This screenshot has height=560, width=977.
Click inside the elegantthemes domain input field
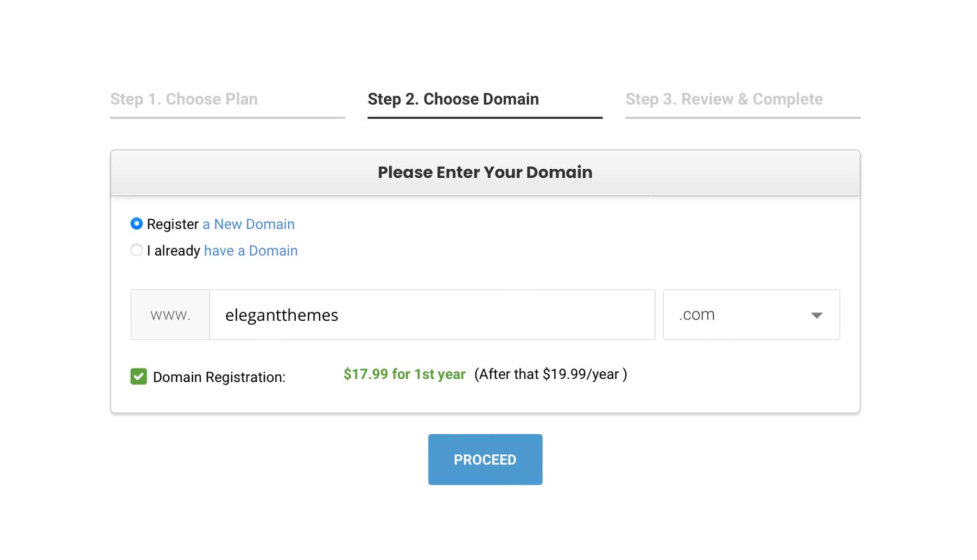[x=432, y=314]
